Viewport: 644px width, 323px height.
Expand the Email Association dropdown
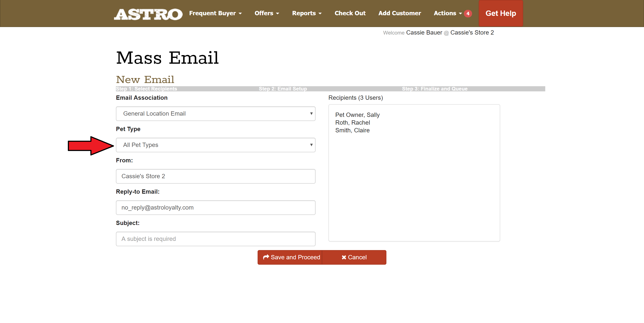pos(215,114)
